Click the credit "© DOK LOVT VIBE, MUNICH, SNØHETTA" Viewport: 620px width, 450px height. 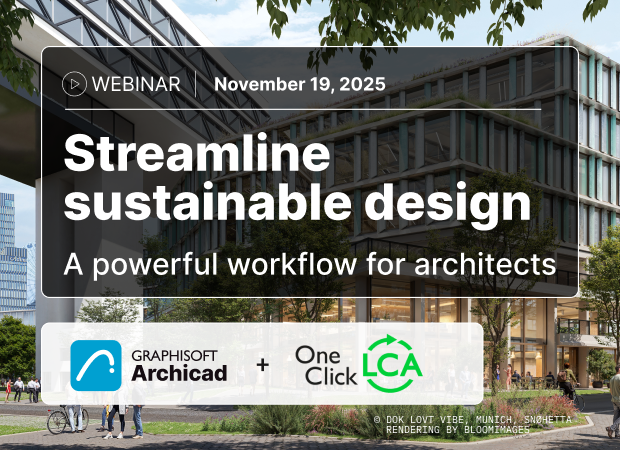point(473,420)
